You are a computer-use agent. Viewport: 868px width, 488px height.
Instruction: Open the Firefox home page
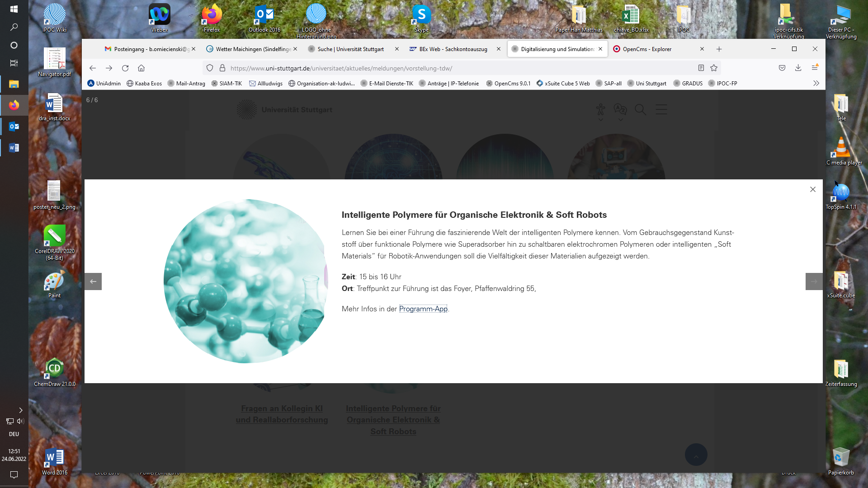click(142, 68)
